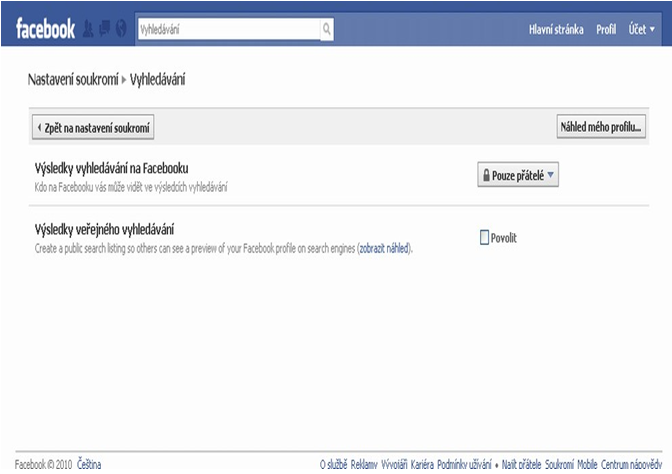
Task: Open friend requests icon in header
Action: (x=88, y=29)
